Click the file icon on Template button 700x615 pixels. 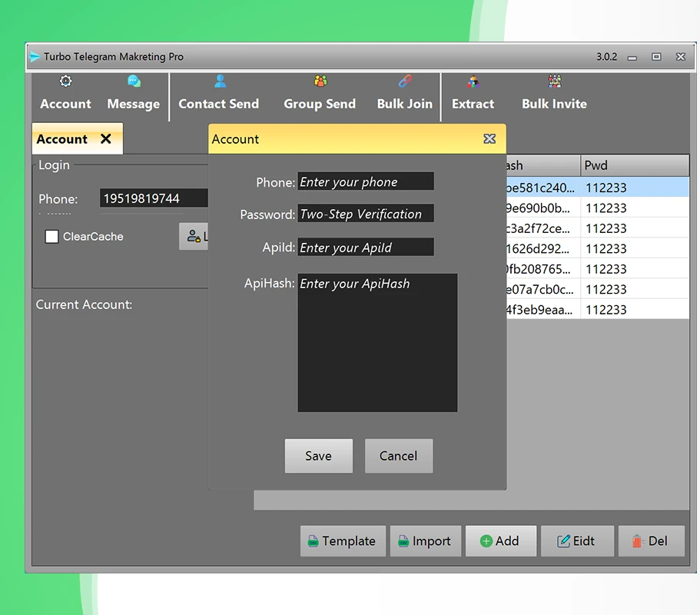tap(313, 541)
